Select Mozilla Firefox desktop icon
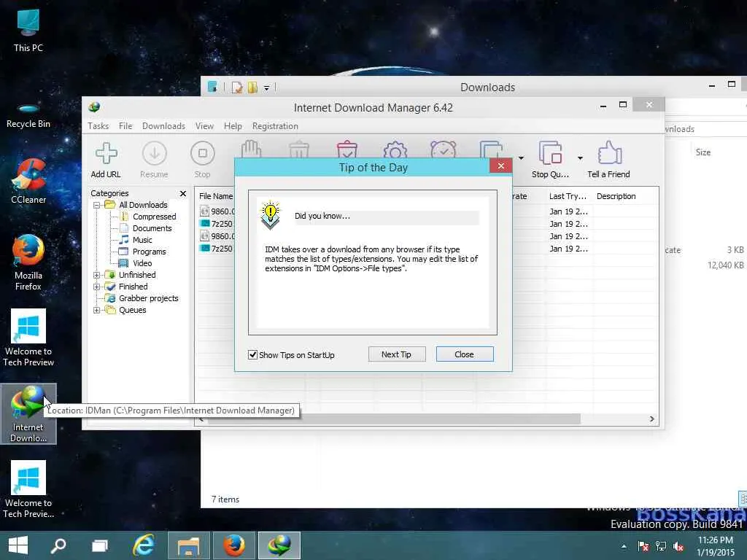 coord(28,262)
